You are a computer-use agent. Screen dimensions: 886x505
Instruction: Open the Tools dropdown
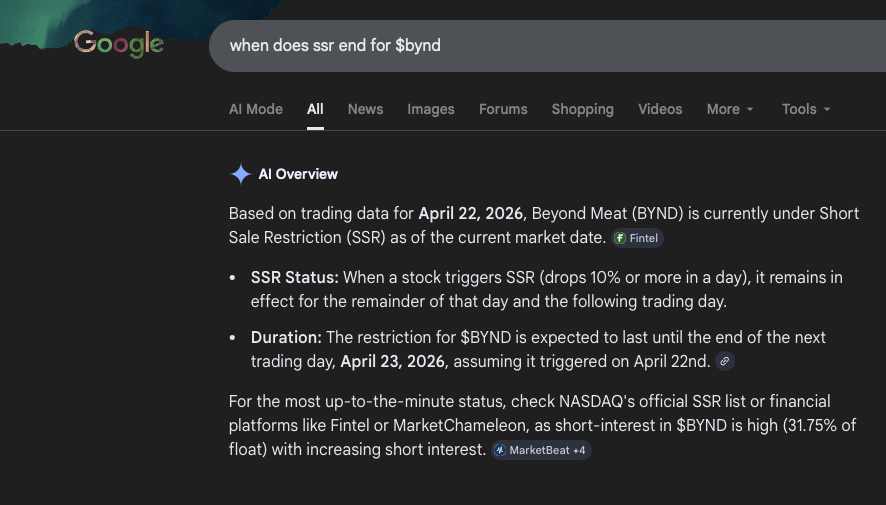[806, 109]
